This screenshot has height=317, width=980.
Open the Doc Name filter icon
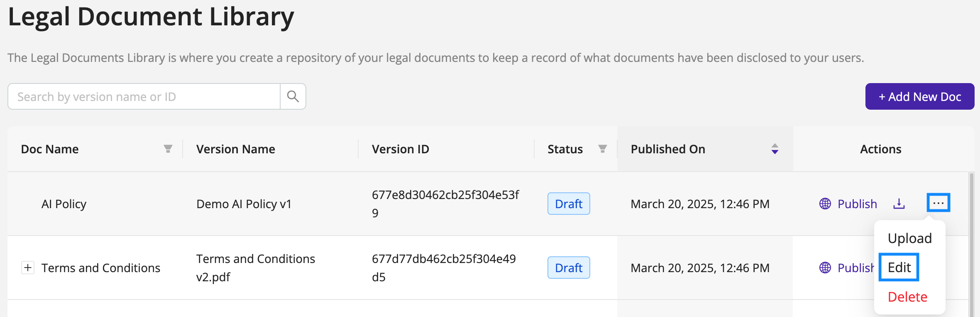(x=168, y=149)
